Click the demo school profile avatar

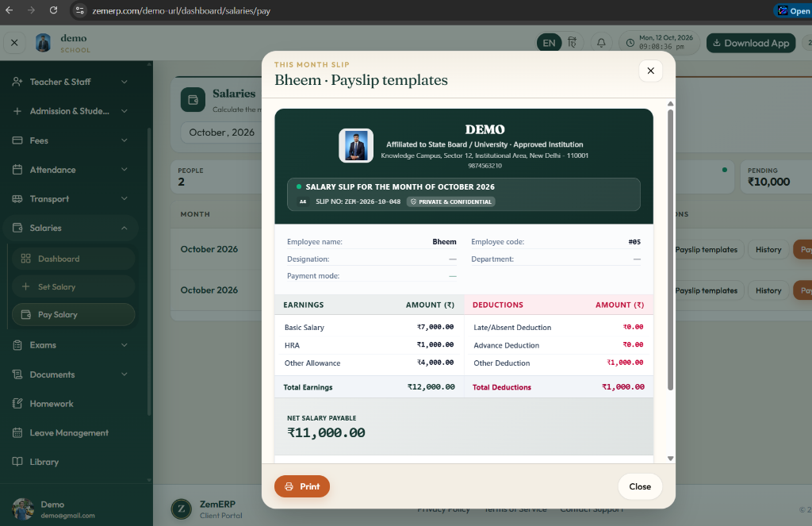pyautogui.click(x=43, y=43)
